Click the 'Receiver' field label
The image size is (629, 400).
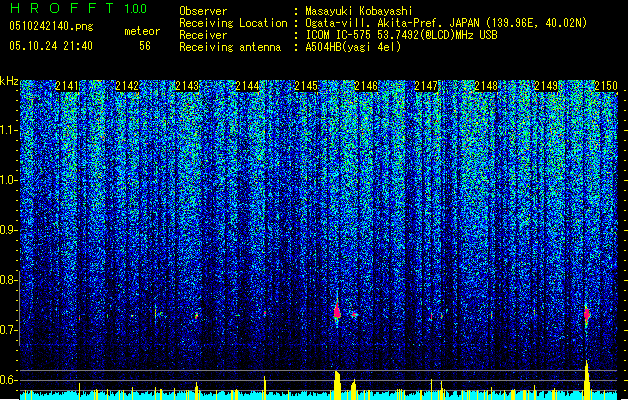coord(203,35)
